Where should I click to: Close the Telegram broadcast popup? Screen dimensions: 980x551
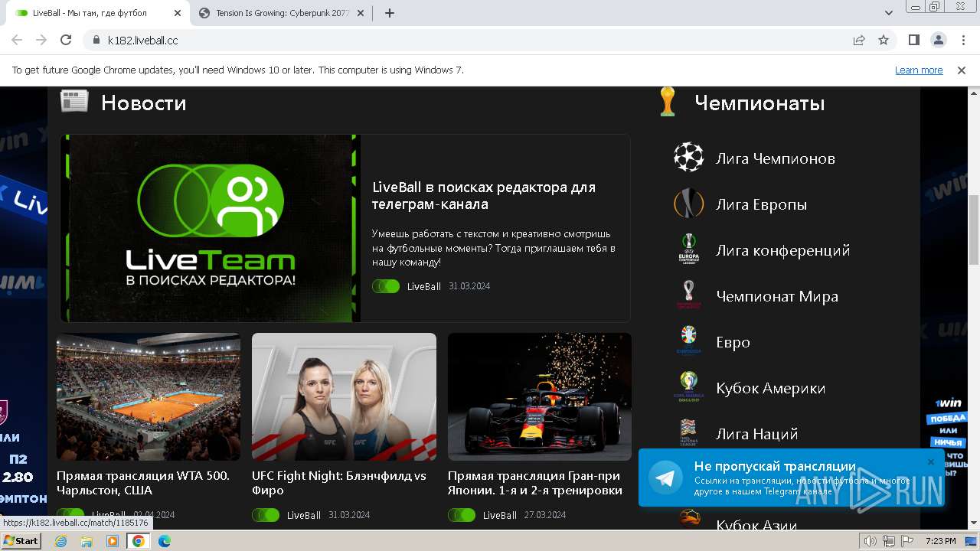coord(931,461)
